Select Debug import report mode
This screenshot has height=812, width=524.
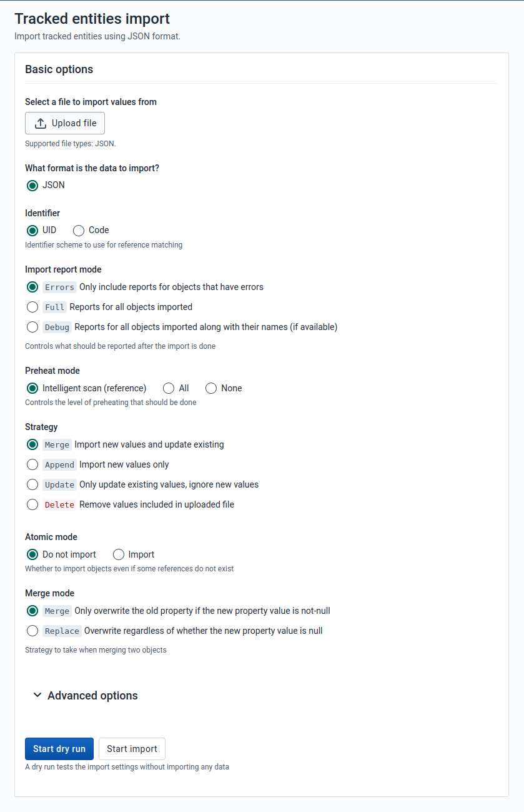point(32,327)
